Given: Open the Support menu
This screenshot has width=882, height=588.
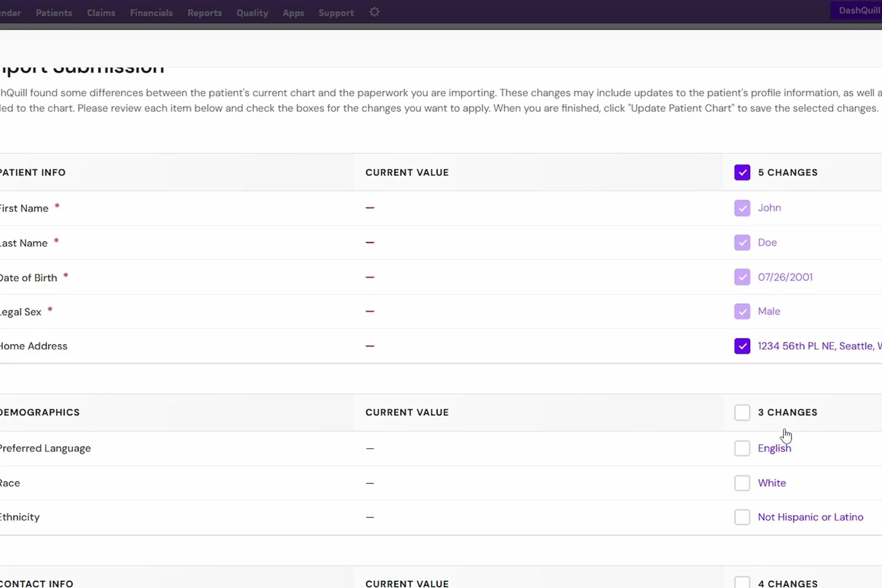Looking at the screenshot, I should click(336, 12).
